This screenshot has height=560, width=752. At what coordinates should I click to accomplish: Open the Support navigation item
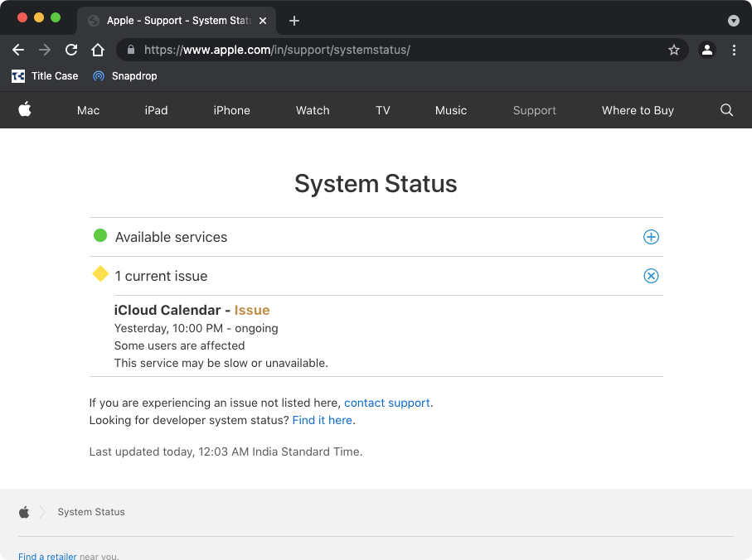(535, 111)
